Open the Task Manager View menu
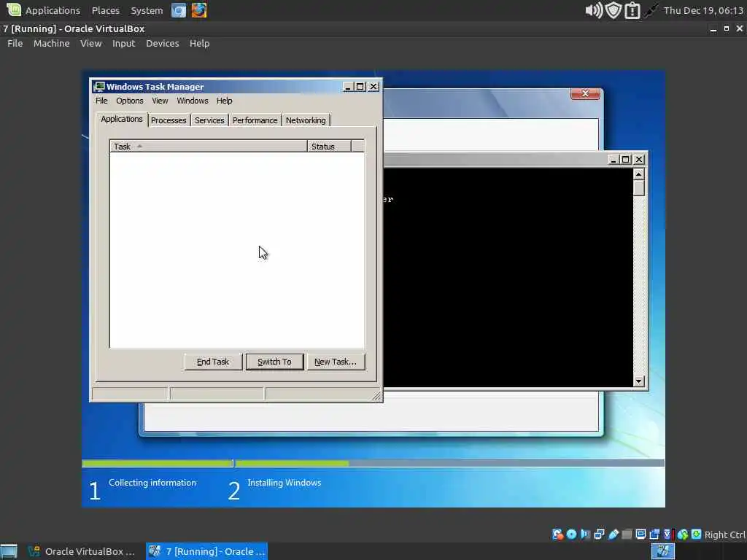This screenshot has height=560, width=747. [x=160, y=101]
